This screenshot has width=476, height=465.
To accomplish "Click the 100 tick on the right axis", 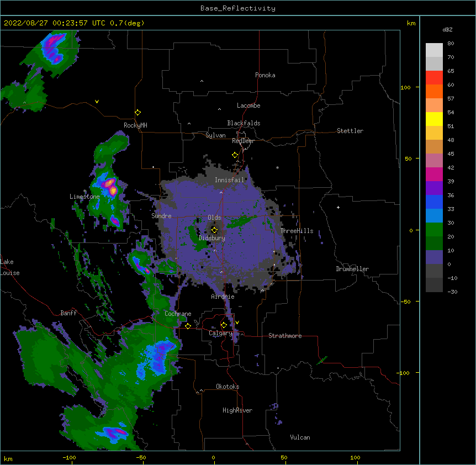I will click(x=405, y=87).
